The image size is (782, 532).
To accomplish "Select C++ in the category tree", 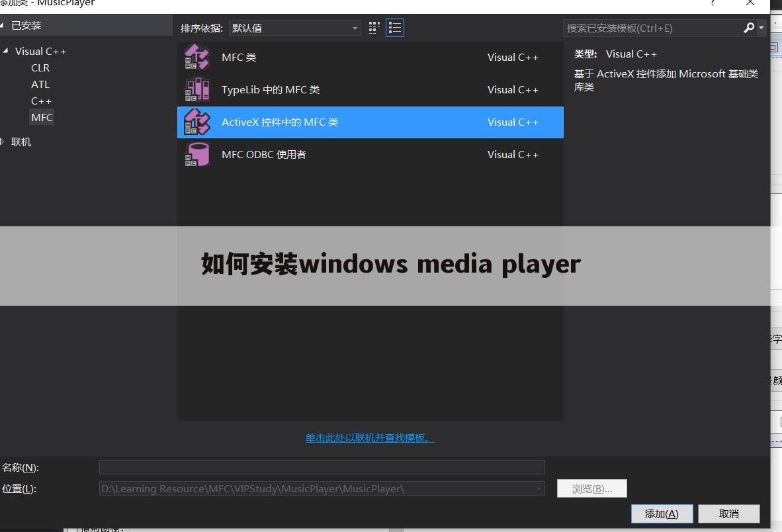I will click(x=42, y=101).
